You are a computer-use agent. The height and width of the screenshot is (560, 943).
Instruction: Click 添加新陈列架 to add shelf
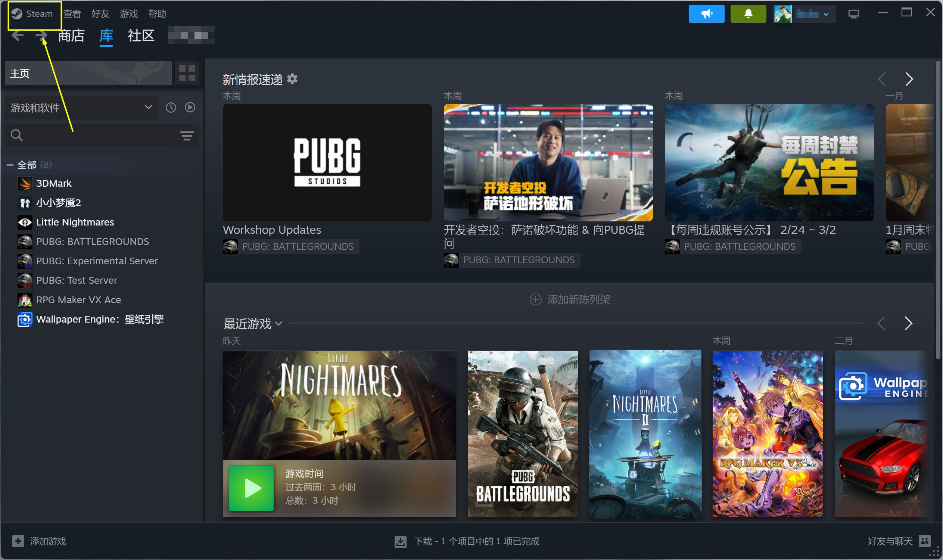[x=570, y=300]
